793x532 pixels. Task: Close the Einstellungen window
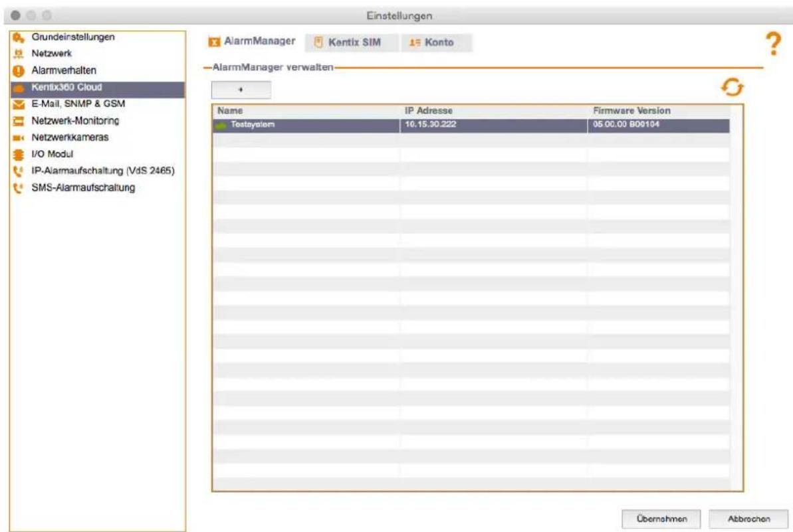tap(15, 16)
